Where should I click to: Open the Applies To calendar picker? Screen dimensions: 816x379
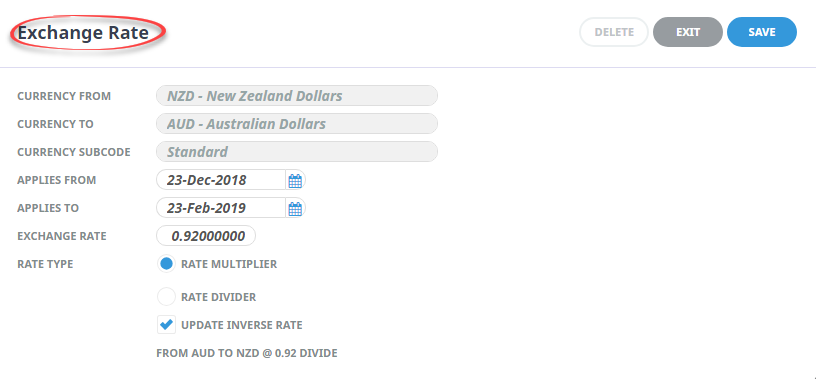point(295,209)
